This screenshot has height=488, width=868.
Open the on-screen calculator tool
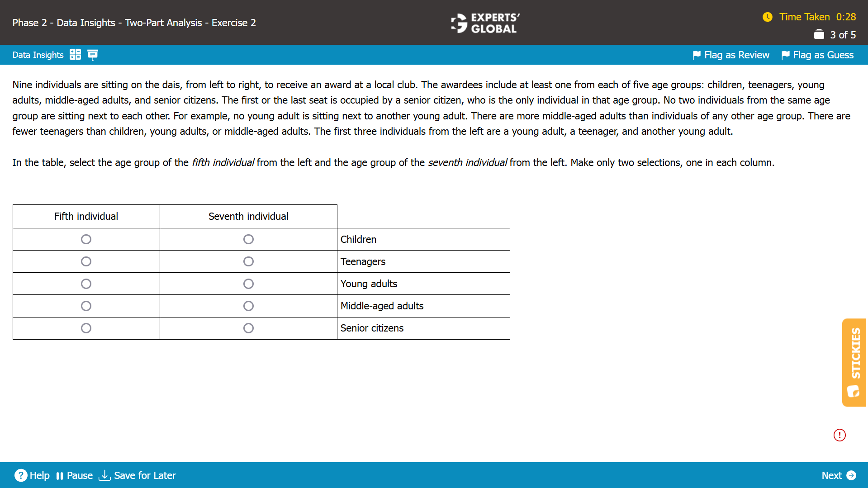tap(76, 54)
